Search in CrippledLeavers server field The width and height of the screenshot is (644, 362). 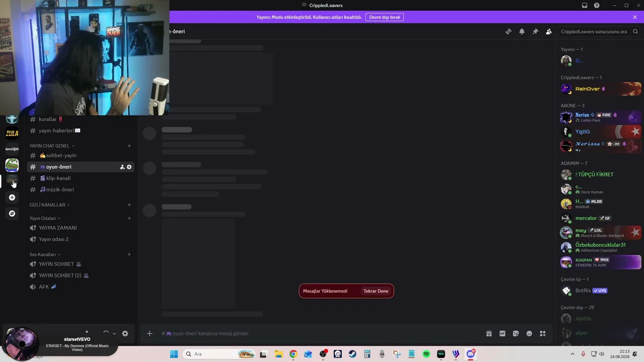599,31
